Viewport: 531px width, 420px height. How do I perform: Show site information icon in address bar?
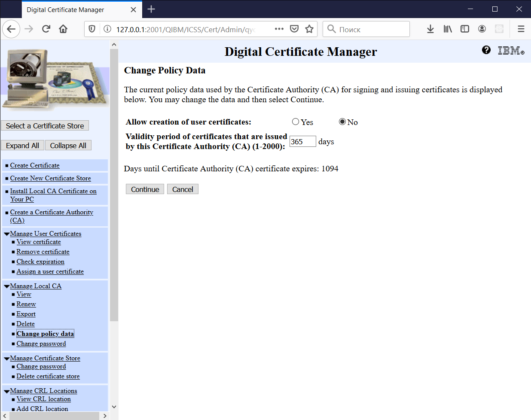pyautogui.click(x=107, y=29)
